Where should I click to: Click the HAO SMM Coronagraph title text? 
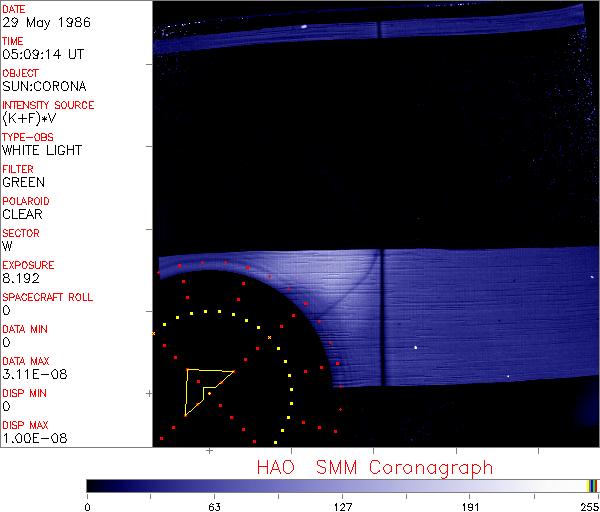pos(375,467)
